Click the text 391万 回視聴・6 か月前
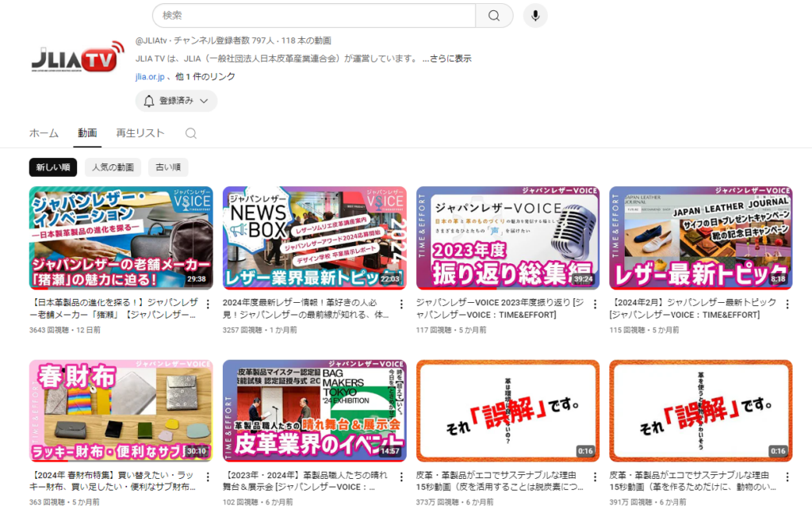This screenshot has height=517, width=812. pyautogui.click(x=647, y=502)
